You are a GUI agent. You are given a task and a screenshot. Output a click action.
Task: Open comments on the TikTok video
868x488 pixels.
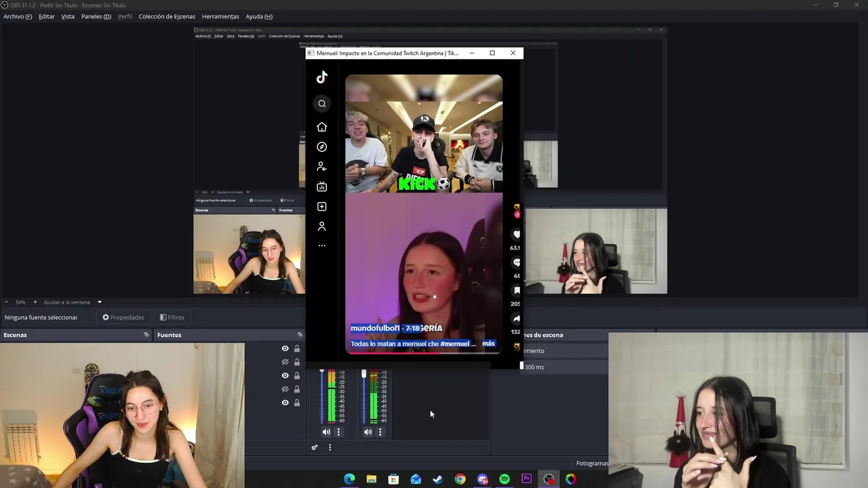[517, 262]
